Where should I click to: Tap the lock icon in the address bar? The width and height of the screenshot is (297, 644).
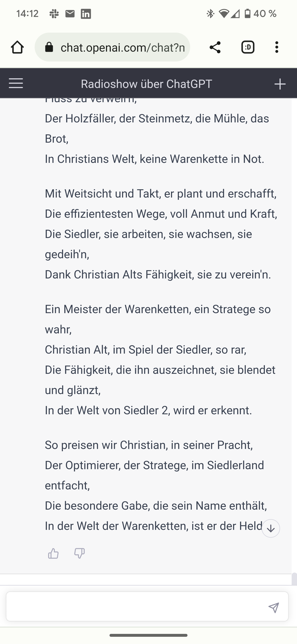click(49, 47)
